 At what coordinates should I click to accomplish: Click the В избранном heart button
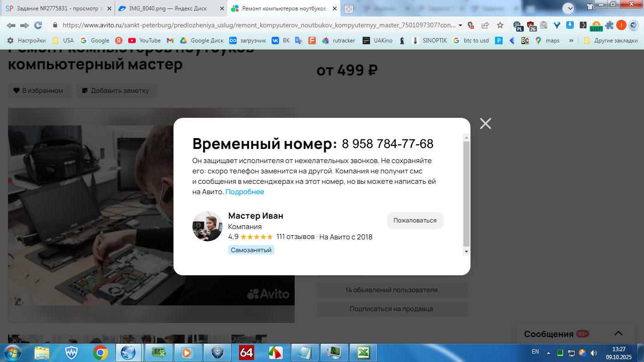[39, 90]
